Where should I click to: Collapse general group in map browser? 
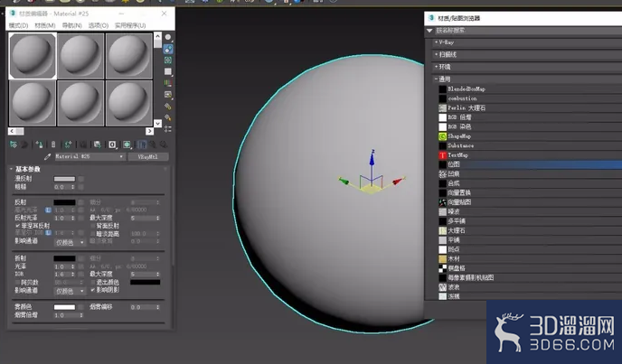[437, 79]
